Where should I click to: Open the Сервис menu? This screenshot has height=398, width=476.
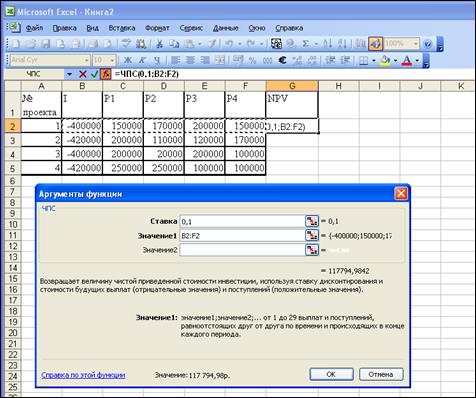pyautogui.click(x=191, y=28)
